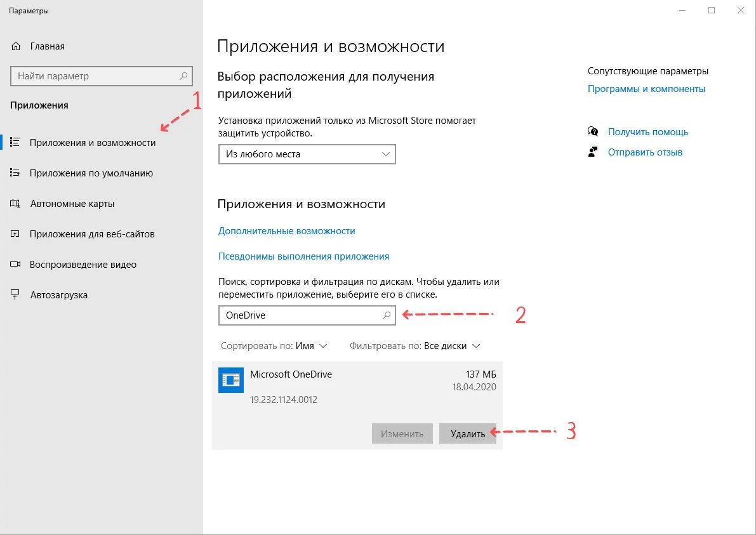Image resolution: width=756 pixels, height=535 pixels.
Task: Click the install date '18.04.2020'
Action: tap(474, 386)
